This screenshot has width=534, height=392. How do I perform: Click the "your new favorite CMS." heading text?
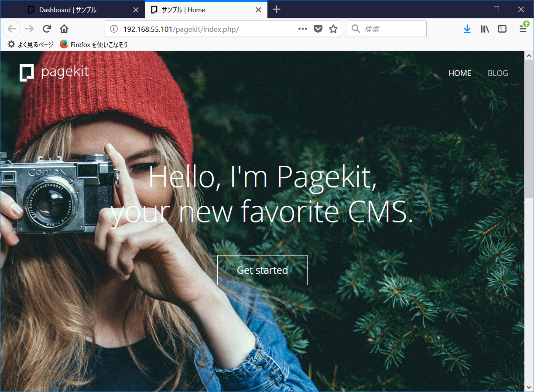pyautogui.click(x=262, y=211)
